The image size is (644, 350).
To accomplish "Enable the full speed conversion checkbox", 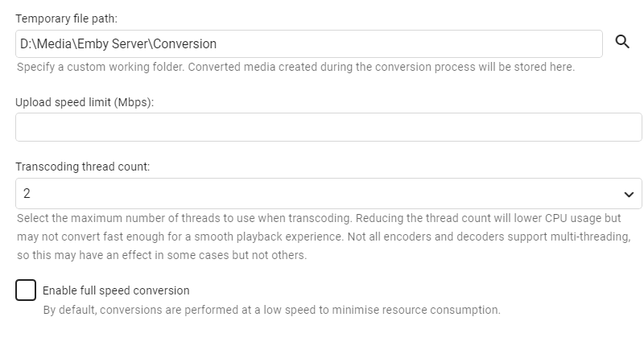I will click(x=26, y=290).
